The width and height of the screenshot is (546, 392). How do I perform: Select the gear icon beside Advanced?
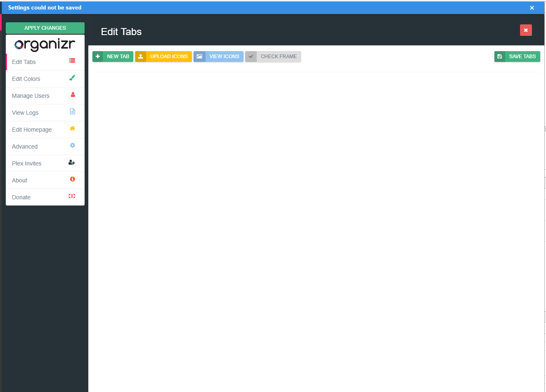72,145
